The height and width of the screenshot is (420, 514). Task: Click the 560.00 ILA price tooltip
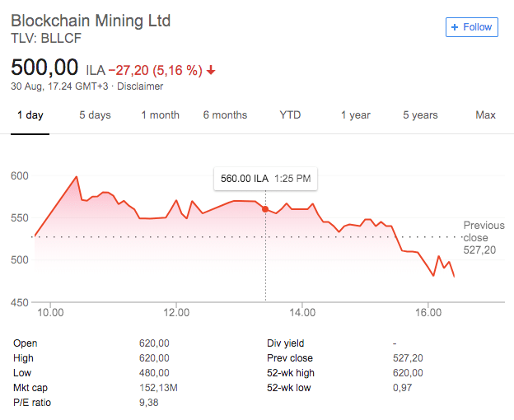(x=265, y=178)
